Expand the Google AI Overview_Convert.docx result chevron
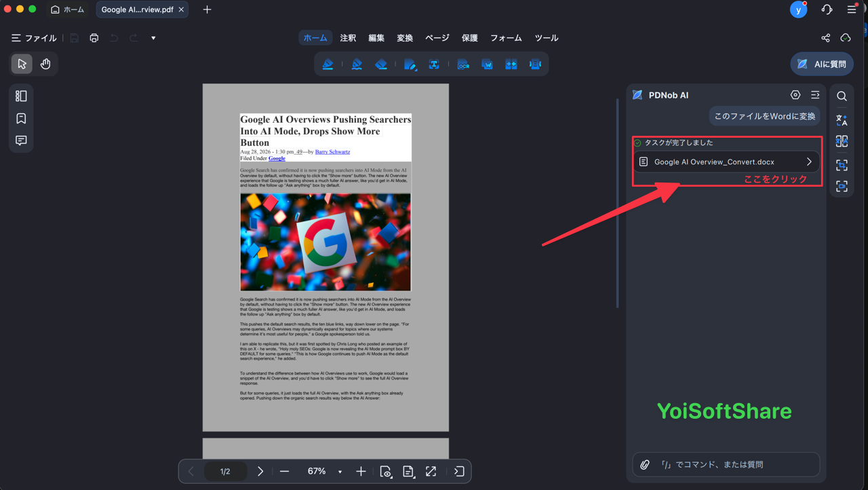868x490 pixels. click(x=809, y=162)
